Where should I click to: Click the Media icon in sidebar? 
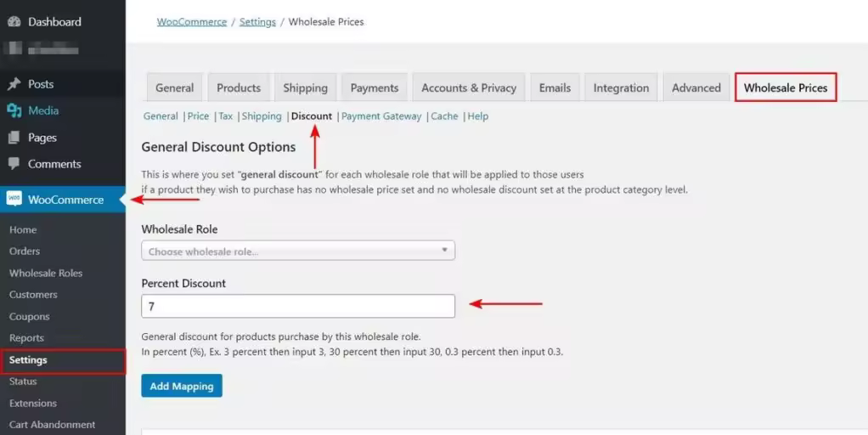click(14, 110)
